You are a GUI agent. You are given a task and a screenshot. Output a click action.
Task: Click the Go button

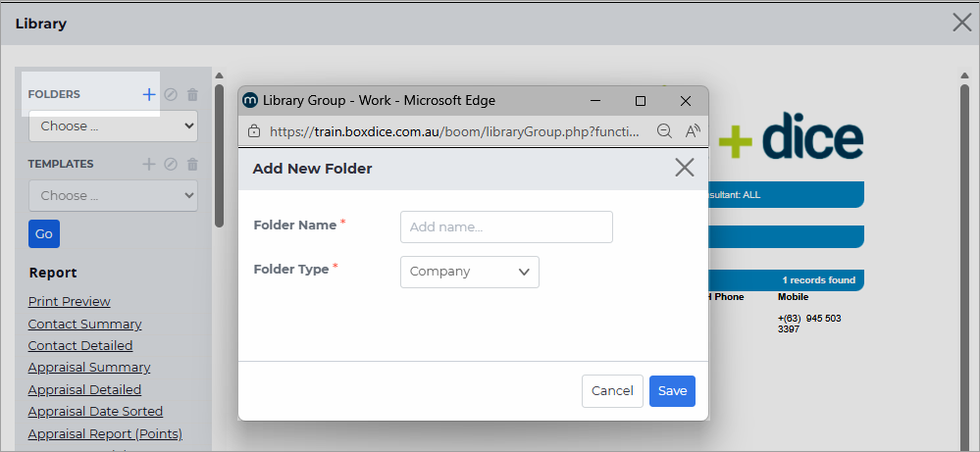coord(44,234)
